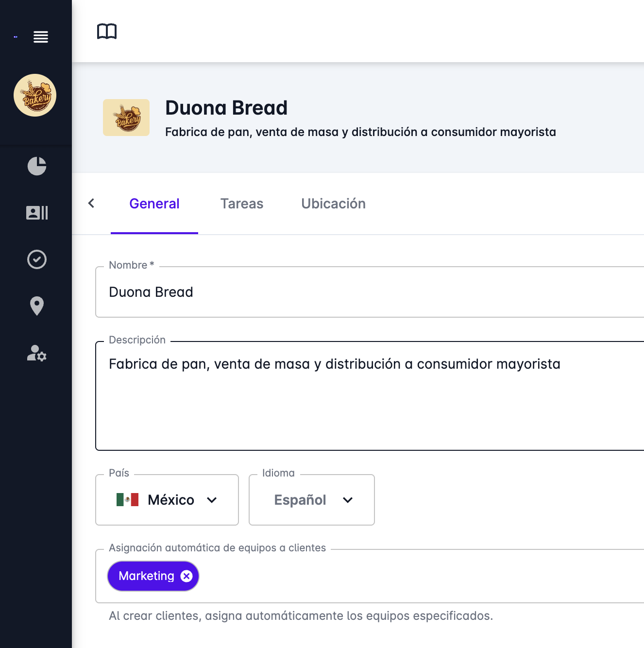
Task: Click the Bakery avatar in sidebar
Action: [x=35, y=95]
